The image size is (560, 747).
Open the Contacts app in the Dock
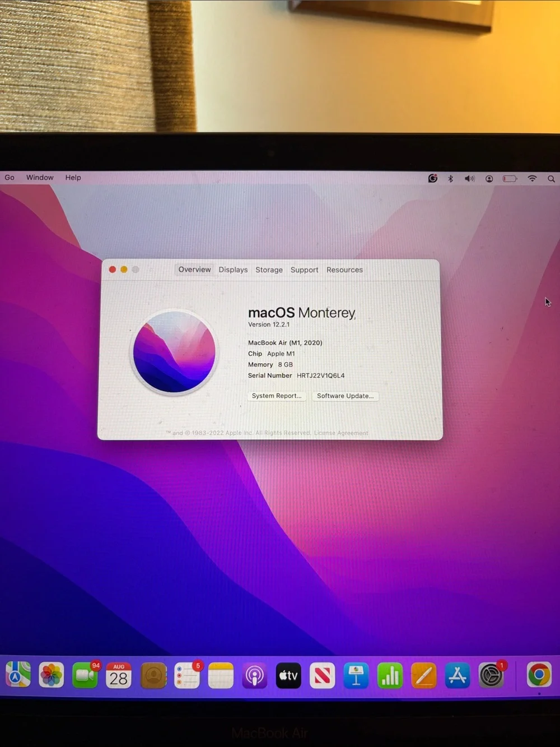coord(153,675)
